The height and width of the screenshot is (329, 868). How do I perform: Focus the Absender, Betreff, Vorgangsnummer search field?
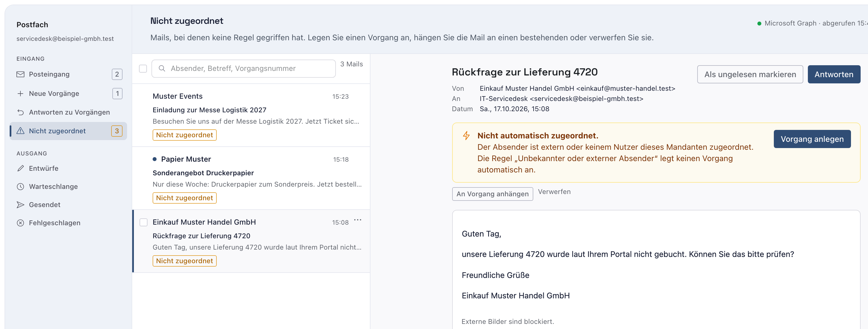click(x=243, y=68)
